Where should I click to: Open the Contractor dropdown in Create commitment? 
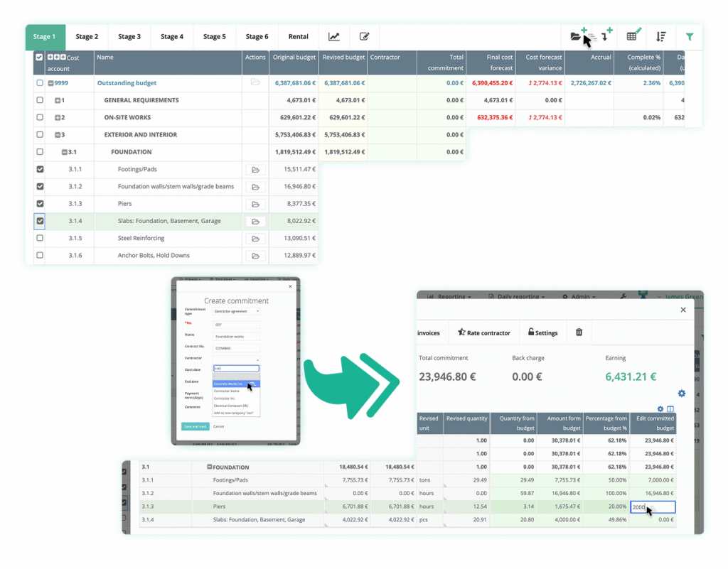coord(237,359)
